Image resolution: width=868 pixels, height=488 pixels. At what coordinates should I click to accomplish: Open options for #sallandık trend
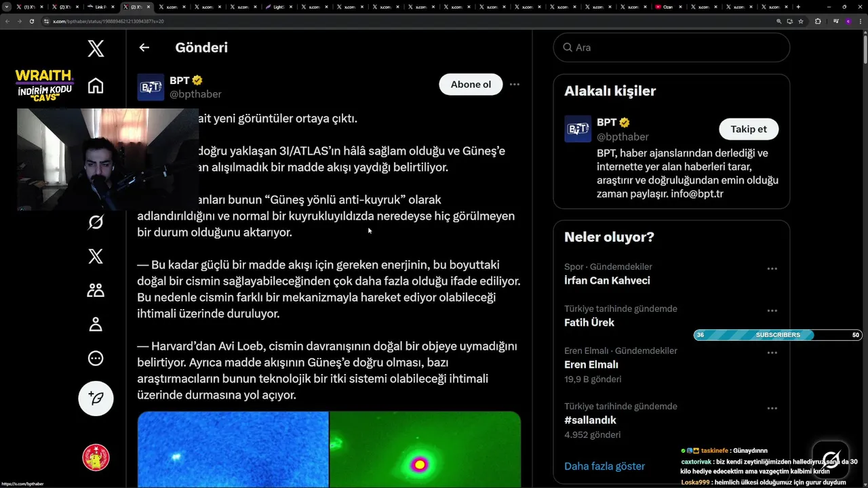pyautogui.click(x=772, y=409)
